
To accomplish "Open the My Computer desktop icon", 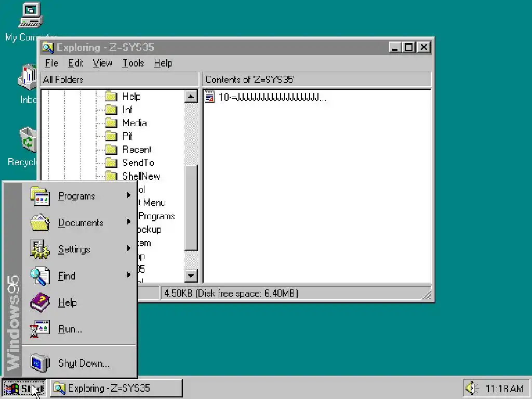I will 30,15.
